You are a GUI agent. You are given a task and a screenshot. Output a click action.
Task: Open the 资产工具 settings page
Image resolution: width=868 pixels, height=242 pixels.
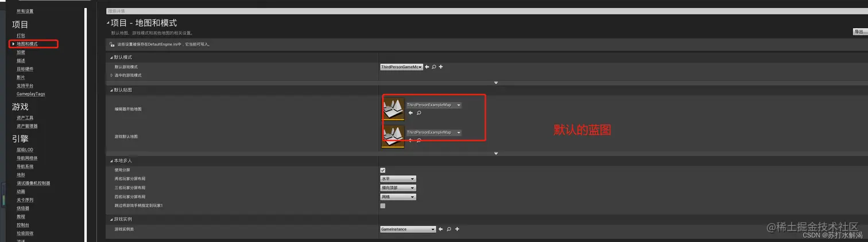[25, 118]
